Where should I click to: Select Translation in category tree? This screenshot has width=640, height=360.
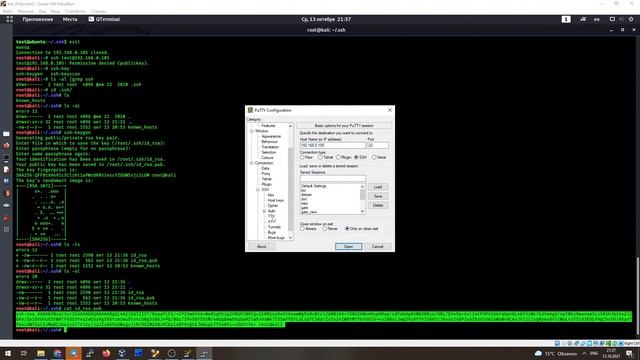(x=270, y=147)
